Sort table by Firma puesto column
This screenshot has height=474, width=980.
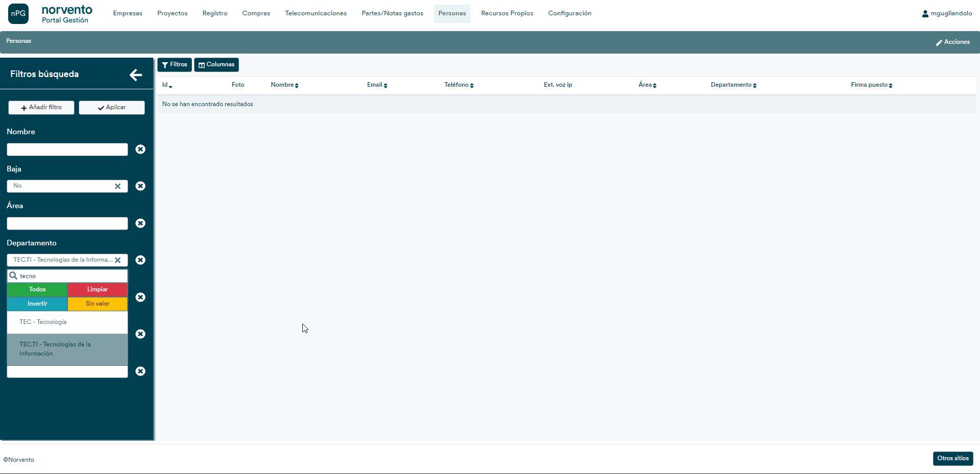871,85
